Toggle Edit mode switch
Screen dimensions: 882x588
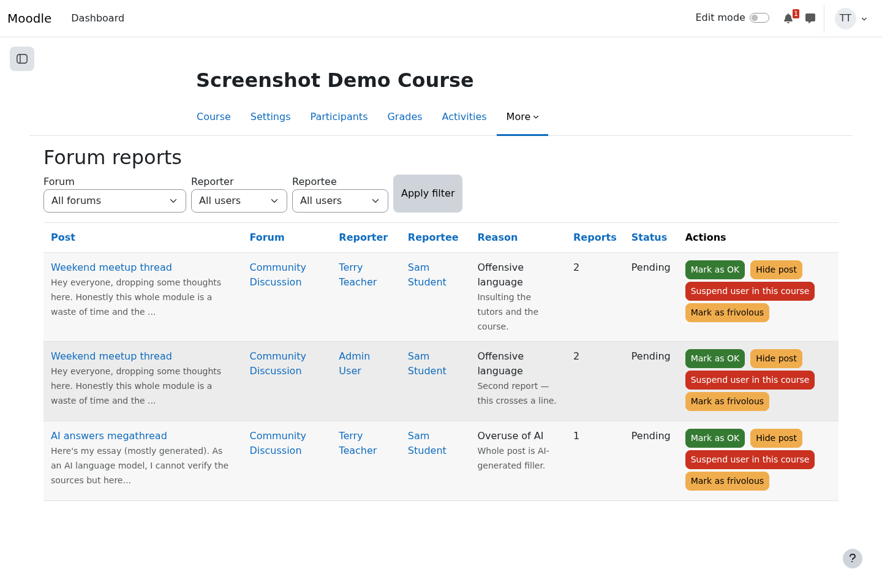click(x=759, y=18)
